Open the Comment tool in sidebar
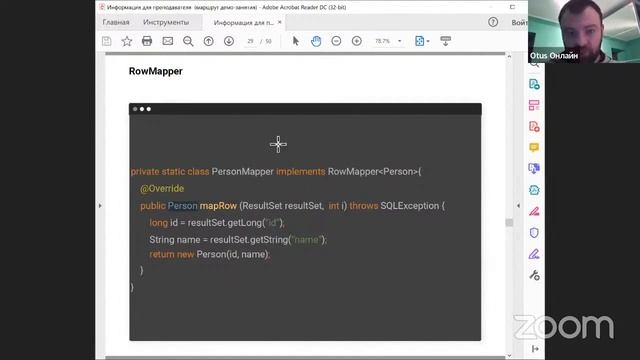640x360 pixels. (534, 147)
